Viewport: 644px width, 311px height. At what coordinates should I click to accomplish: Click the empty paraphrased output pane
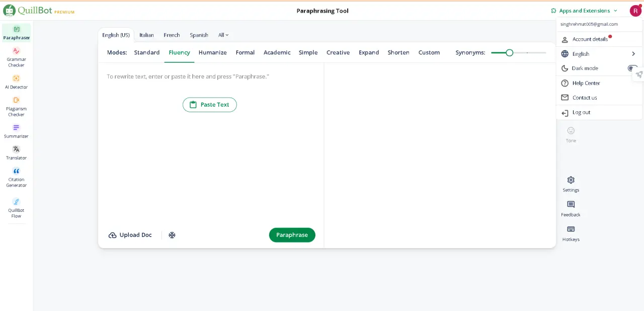pos(440,155)
